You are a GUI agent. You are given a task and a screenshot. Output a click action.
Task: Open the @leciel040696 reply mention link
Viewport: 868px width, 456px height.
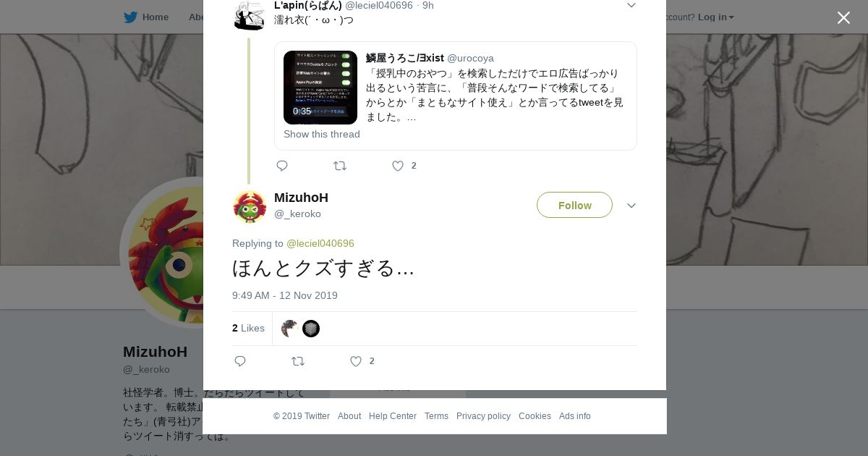tap(320, 243)
